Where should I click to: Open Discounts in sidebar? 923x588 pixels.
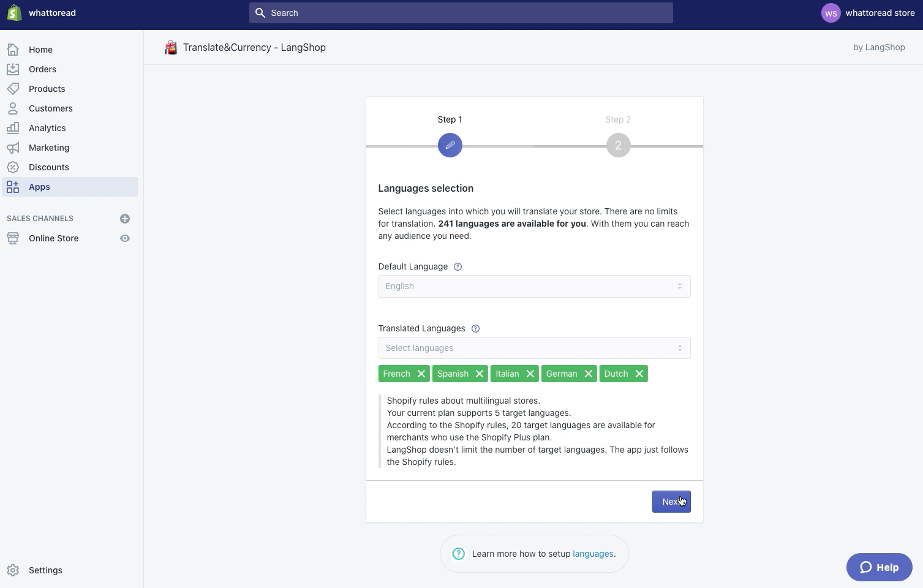point(49,167)
